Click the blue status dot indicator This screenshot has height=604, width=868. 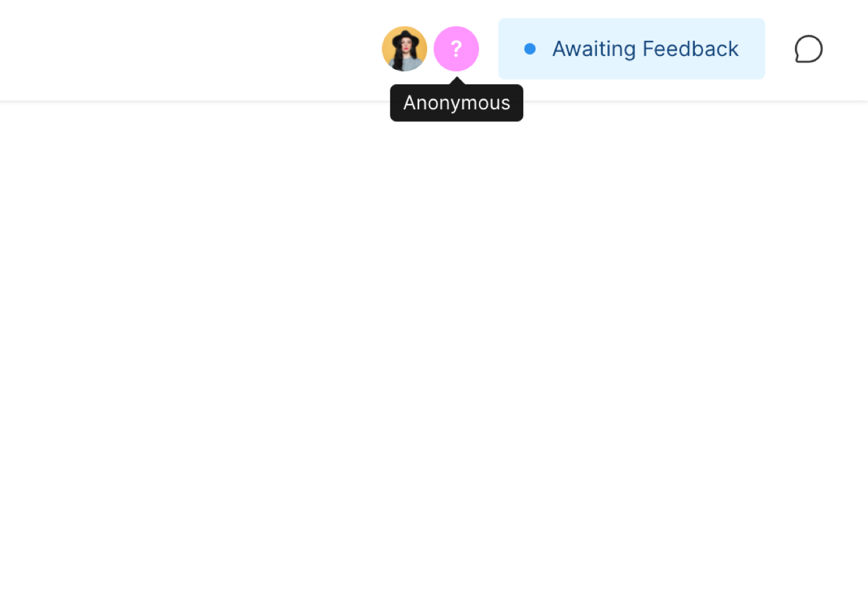pos(530,49)
